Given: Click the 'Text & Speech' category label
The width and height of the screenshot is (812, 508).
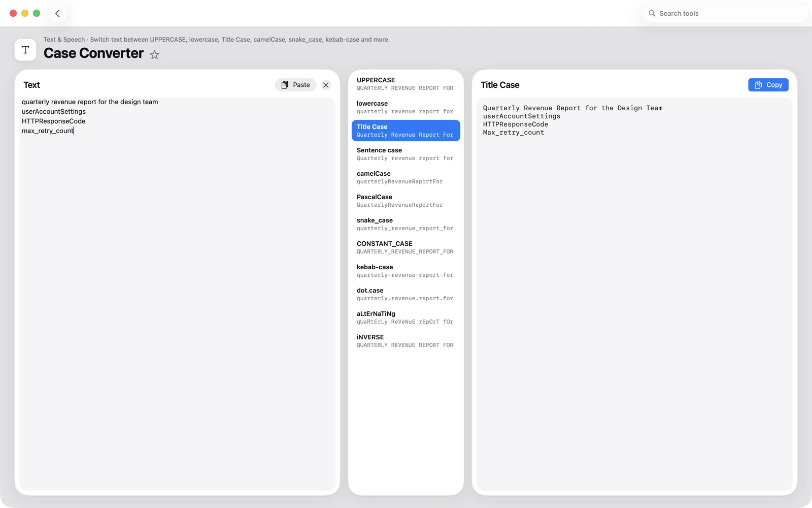Looking at the screenshot, I should [x=64, y=40].
